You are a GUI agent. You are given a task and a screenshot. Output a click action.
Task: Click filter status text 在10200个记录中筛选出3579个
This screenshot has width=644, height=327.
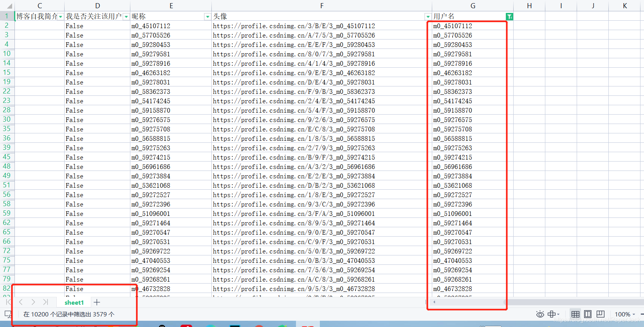[x=69, y=314]
